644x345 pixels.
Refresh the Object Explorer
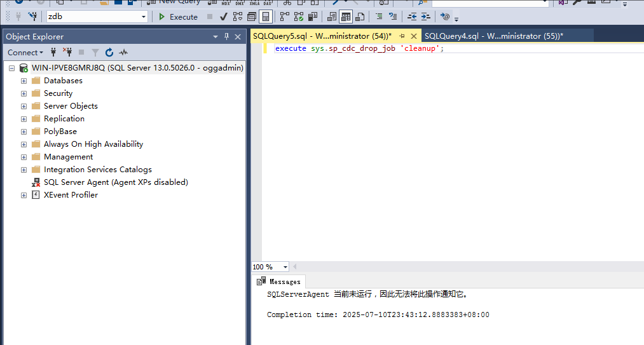[x=109, y=52]
